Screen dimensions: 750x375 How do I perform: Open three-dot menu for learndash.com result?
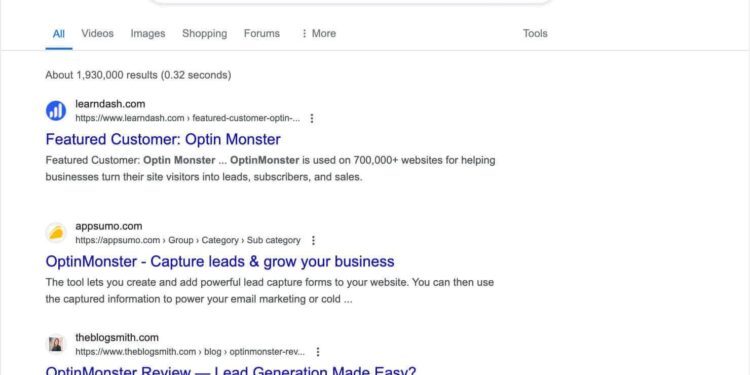[x=312, y=118]
